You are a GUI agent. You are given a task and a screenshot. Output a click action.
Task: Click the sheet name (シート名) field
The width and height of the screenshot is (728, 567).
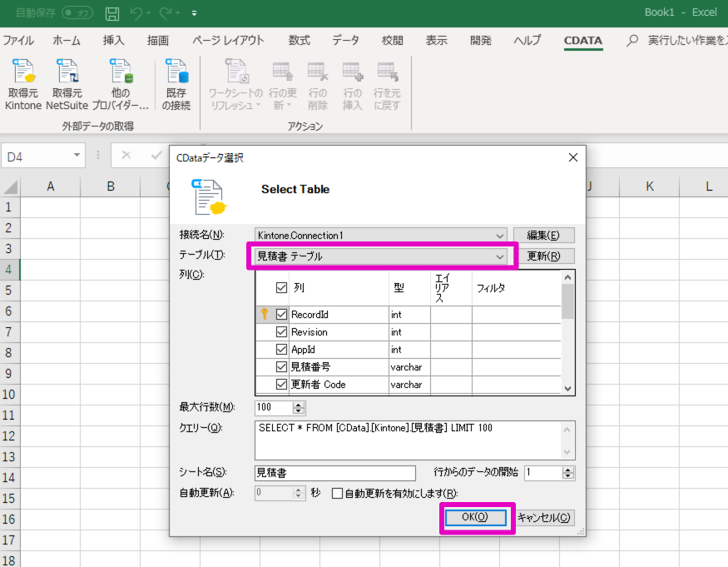click(x=335, y=473)
